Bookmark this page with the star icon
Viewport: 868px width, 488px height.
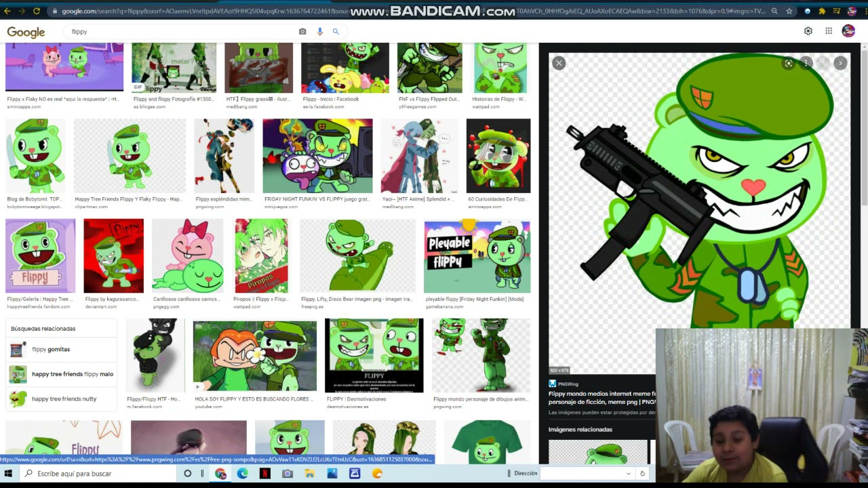789,11
